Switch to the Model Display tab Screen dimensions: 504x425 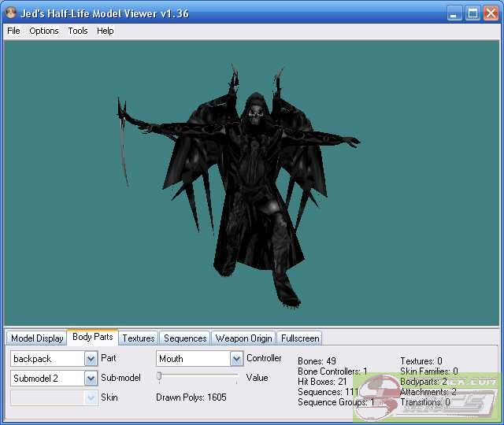coord(37,338)
